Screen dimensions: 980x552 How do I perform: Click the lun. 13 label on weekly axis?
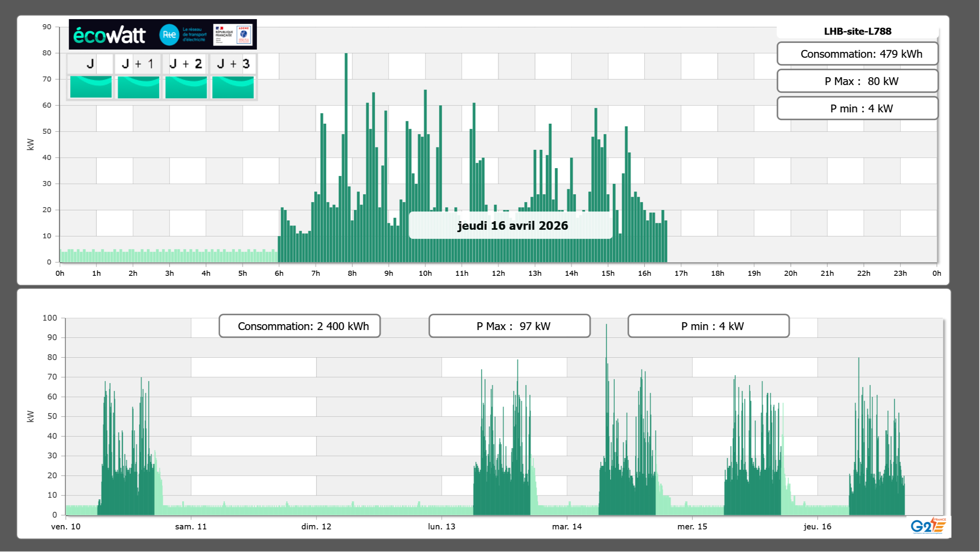441,526
